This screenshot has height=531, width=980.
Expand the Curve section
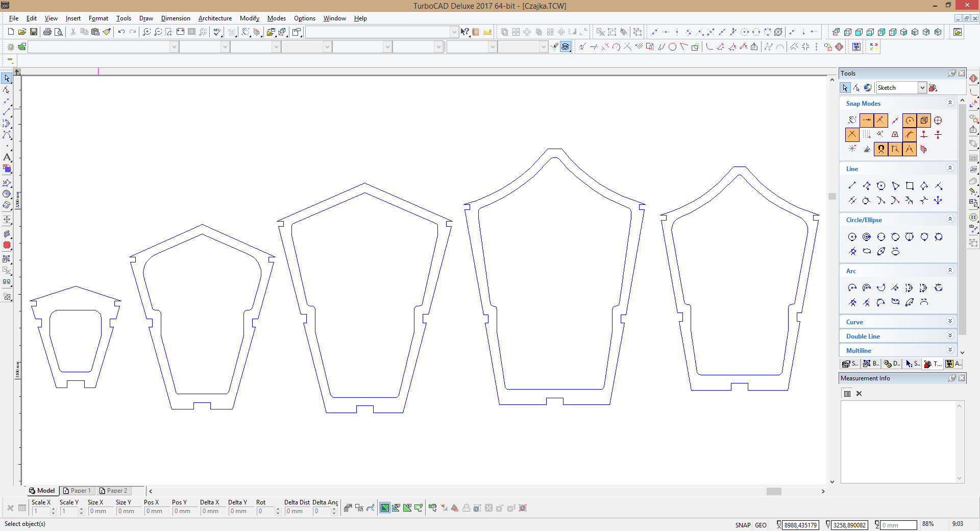950,322
